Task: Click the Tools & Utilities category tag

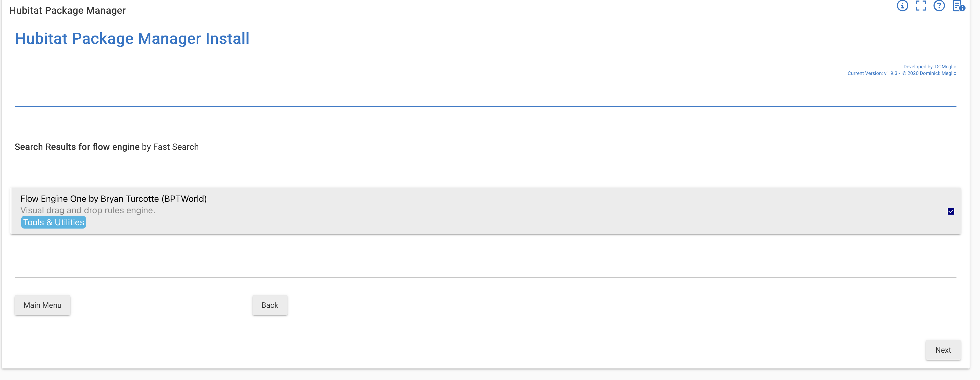Action: click(x=54, y=222)
